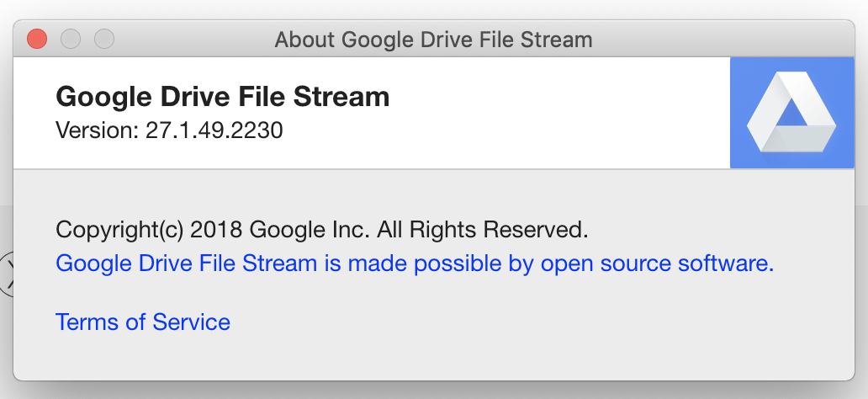Click empty gray area below Terms of Service

pos(336,358)
